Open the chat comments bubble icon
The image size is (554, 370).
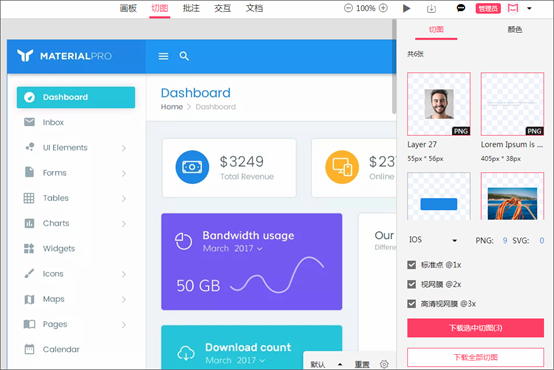(x=461, y=8)
